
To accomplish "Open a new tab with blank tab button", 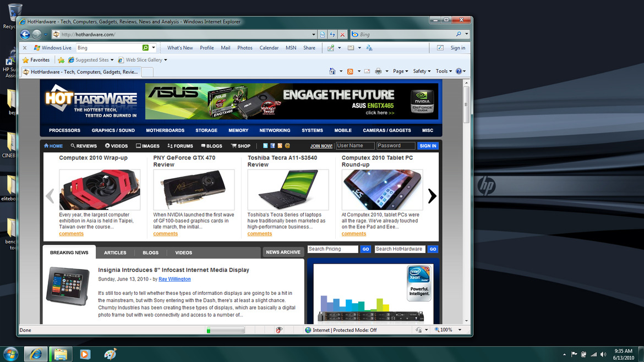I will [x=148, y=72].
